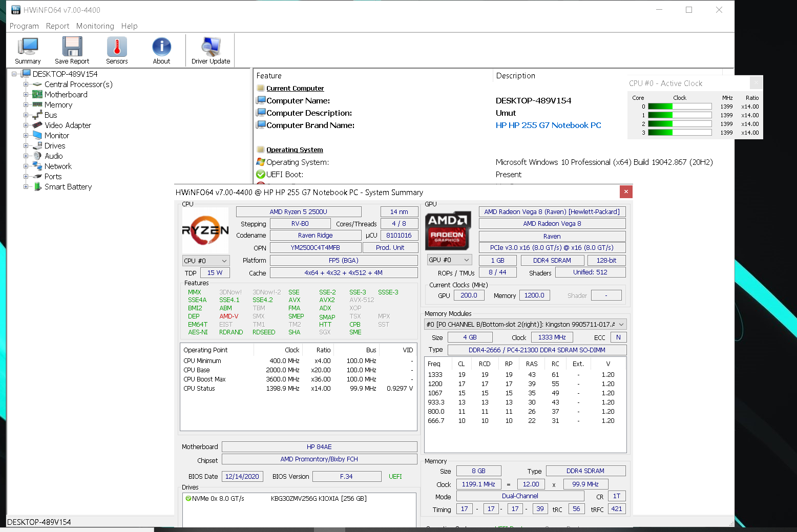Click the Windows flag icon beside Operating System

click(x=261, y=162)
